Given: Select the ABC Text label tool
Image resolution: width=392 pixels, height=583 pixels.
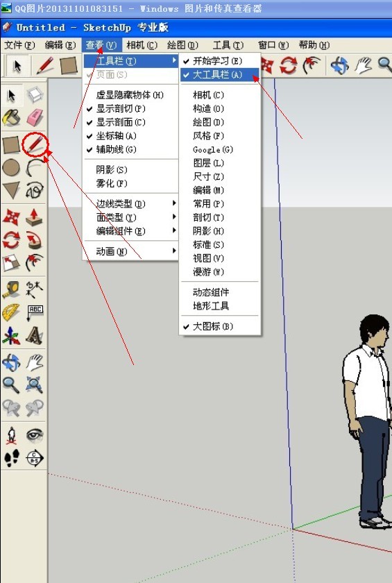Looking at the screenshot, I should point(35,312).
